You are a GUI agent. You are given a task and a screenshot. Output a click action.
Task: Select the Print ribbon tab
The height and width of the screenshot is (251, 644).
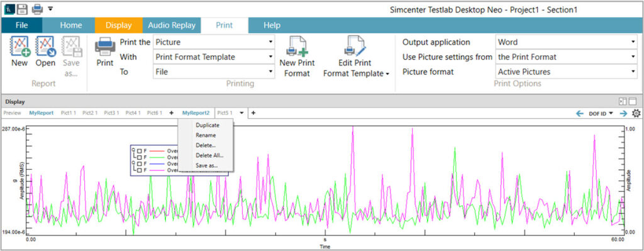(225, 25)
